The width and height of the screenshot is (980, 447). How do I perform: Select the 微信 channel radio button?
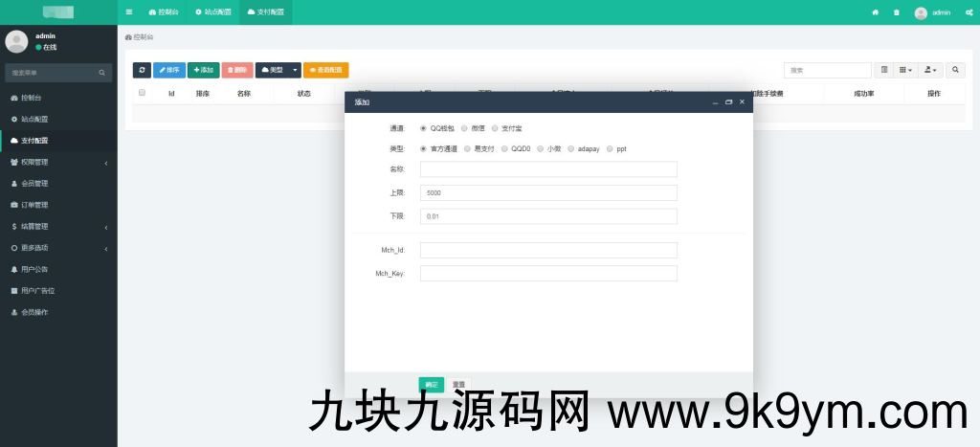464,127
